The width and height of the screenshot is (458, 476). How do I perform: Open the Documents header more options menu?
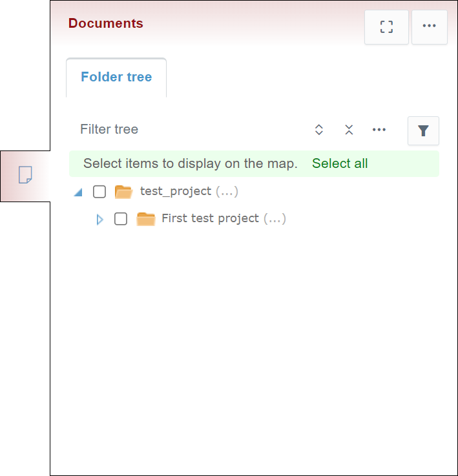pos(430,26)
